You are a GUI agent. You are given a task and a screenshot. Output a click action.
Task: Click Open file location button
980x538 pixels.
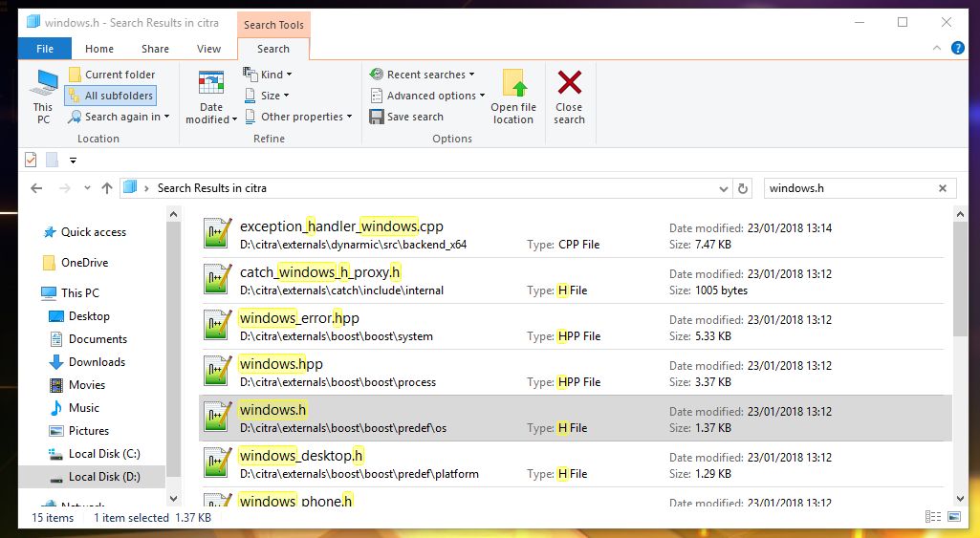coord(513,97)
